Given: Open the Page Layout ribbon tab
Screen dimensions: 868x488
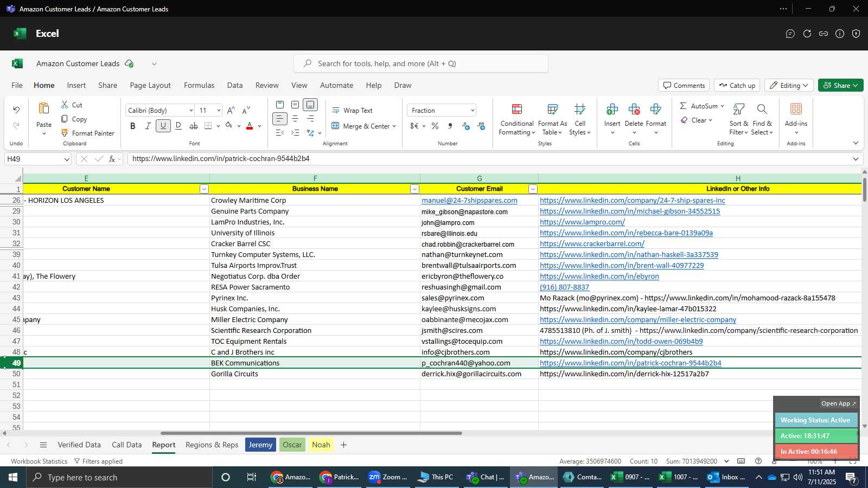Looking at the screenshot, I should [150, 85].
